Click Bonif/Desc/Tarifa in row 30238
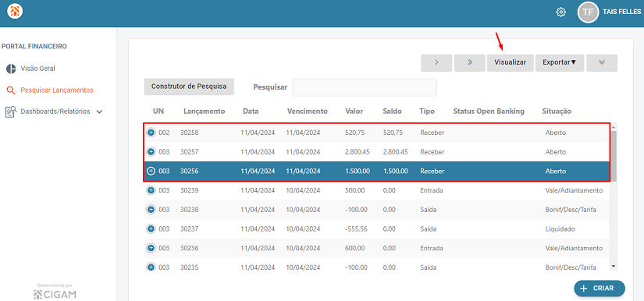The width and height of the screenshot is (644, 301). (x=571, y=210)
